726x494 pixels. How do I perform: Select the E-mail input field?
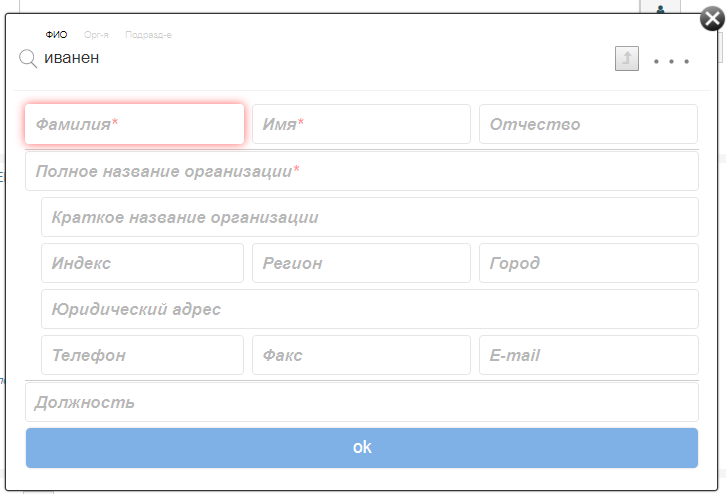(588, 355)
